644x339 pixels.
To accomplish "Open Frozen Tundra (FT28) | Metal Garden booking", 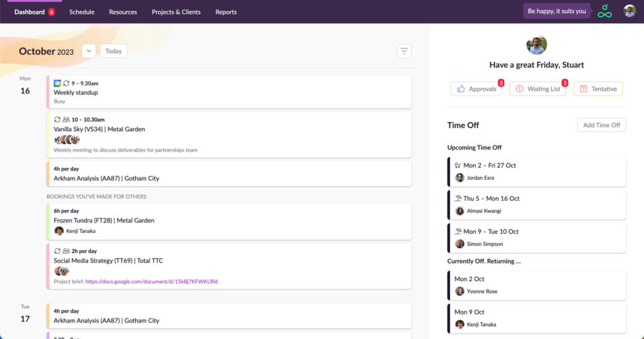I will (x=229, y=221).
